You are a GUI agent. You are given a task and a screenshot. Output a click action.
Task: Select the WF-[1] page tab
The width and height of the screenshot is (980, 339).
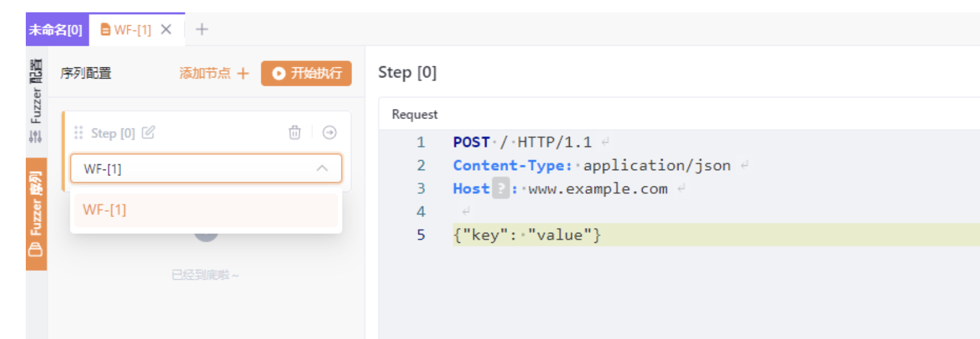click(x=132, y=30)
